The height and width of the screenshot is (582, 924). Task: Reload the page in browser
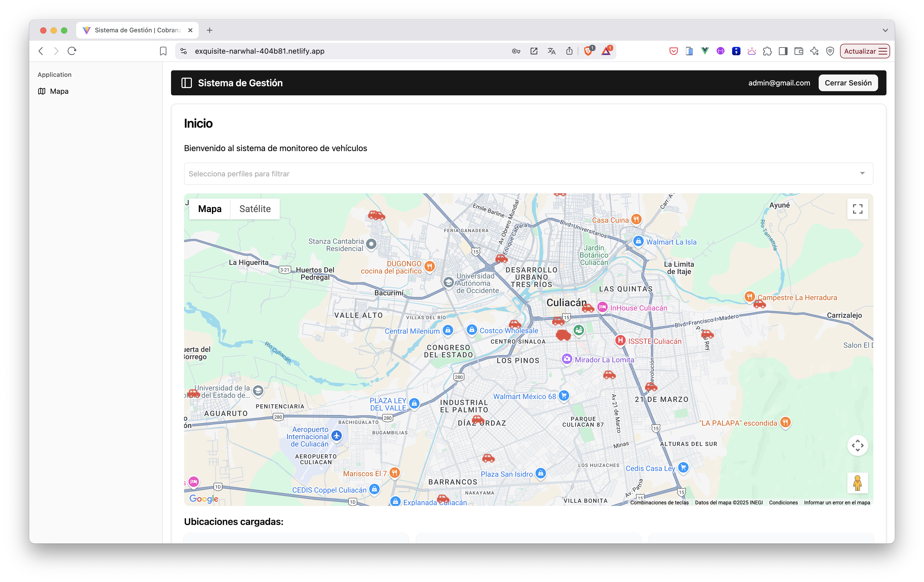tap(72, 51)
